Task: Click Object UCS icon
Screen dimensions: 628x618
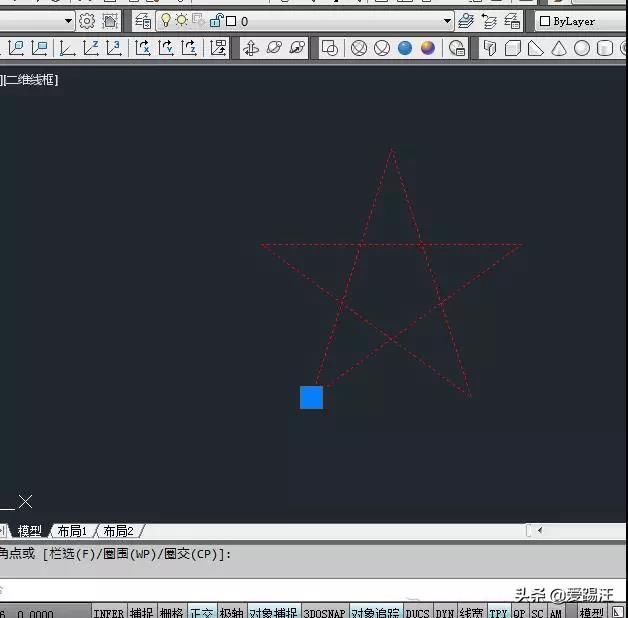Action: click(39, 48)
